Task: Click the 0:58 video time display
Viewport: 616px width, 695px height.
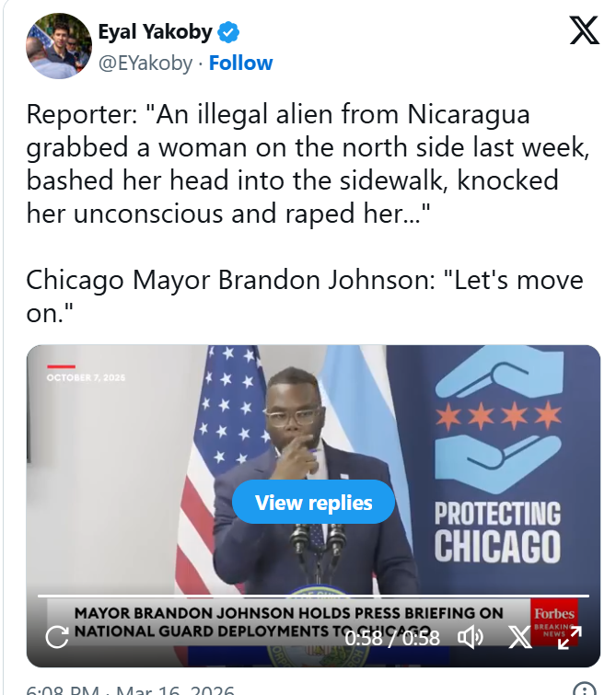Action: pos(392,638)
